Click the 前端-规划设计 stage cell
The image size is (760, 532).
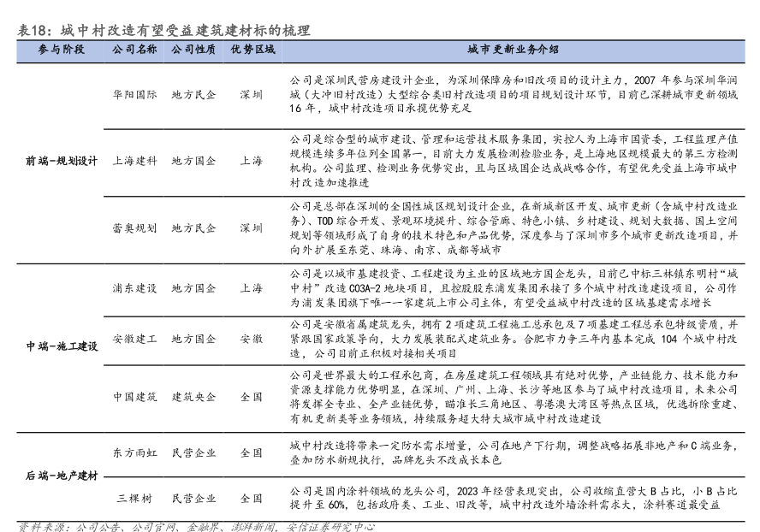pos(62,161)
